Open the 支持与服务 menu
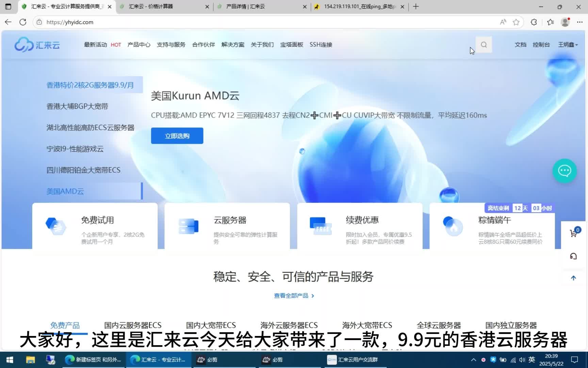The height and width of the screenshot is (368, 588). (x=171, y=45)
